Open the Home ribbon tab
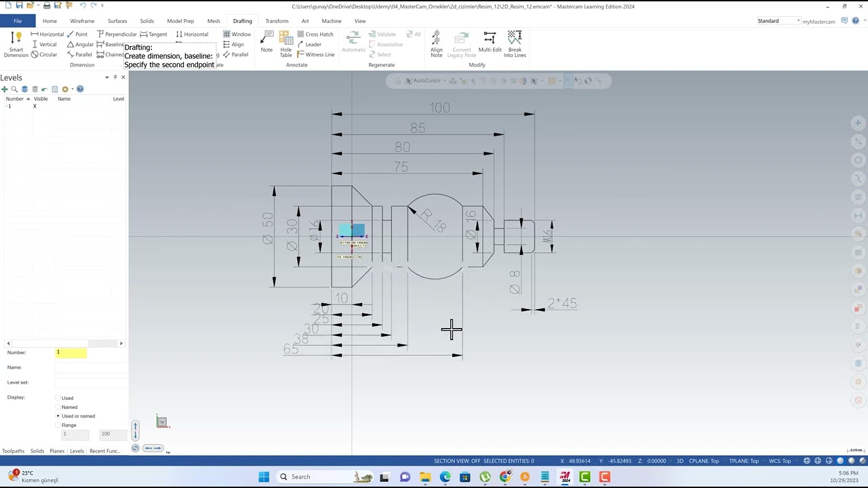Screen dimensions: 868x488 pyautogui.click(x=50, y=21)
